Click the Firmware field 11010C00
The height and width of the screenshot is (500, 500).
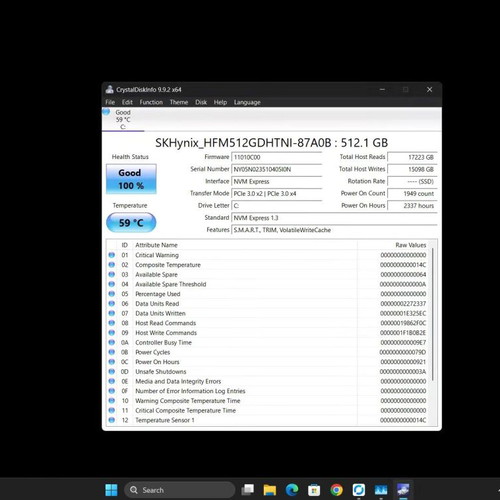pyautogui.click(x=277, y=157)
